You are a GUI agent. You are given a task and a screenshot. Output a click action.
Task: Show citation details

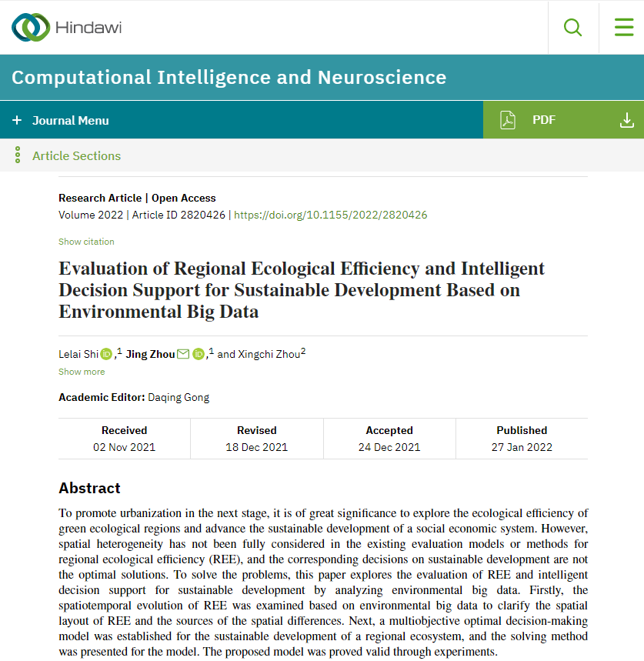point(86,242)
